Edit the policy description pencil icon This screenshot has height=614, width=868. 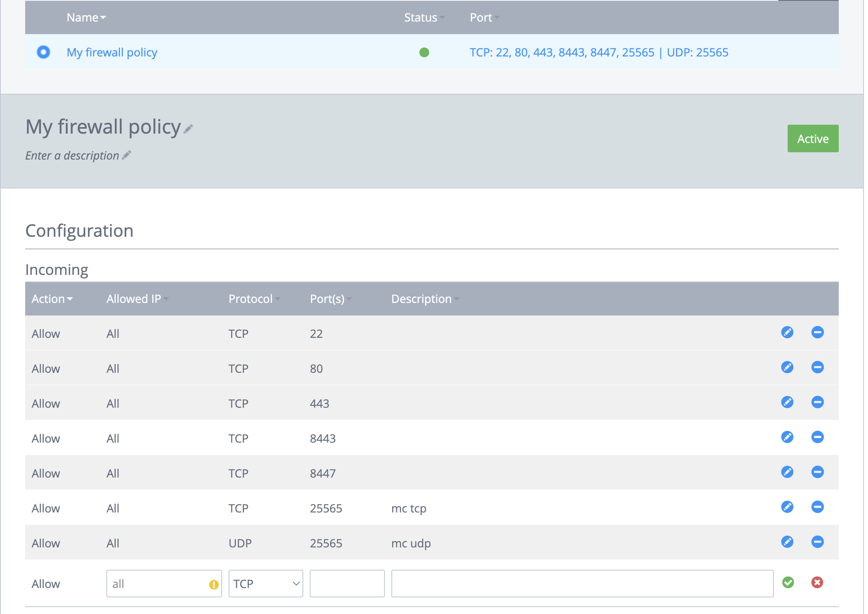(127, 155)
